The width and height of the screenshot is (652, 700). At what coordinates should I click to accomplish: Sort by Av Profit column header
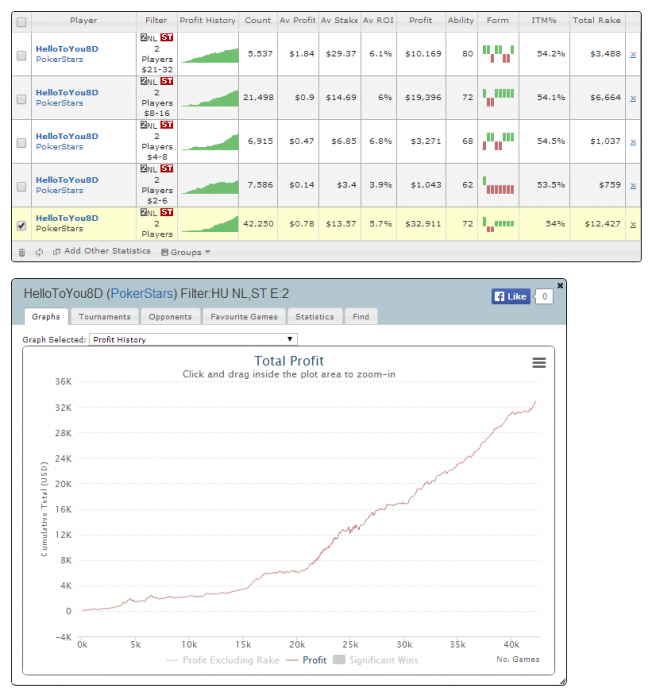click(297, 21)
